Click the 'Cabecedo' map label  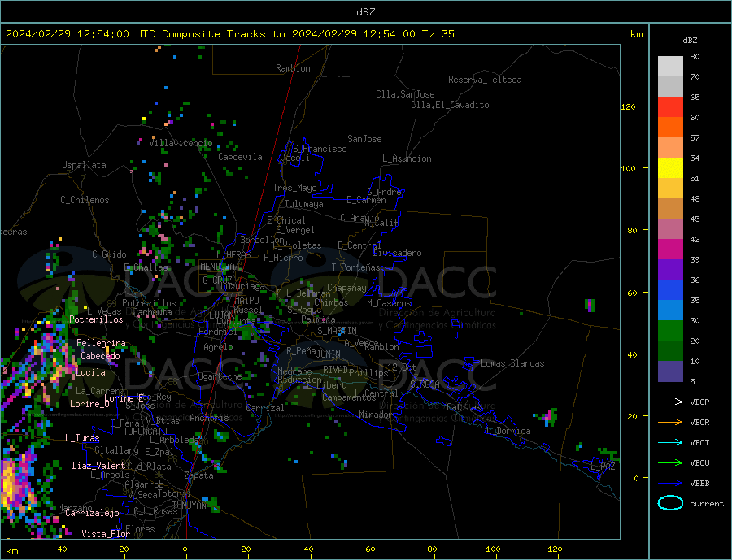100,356
